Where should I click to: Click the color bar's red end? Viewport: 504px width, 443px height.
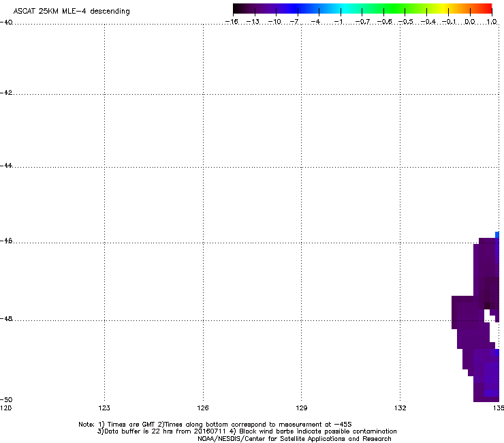(x=486, y=8)
